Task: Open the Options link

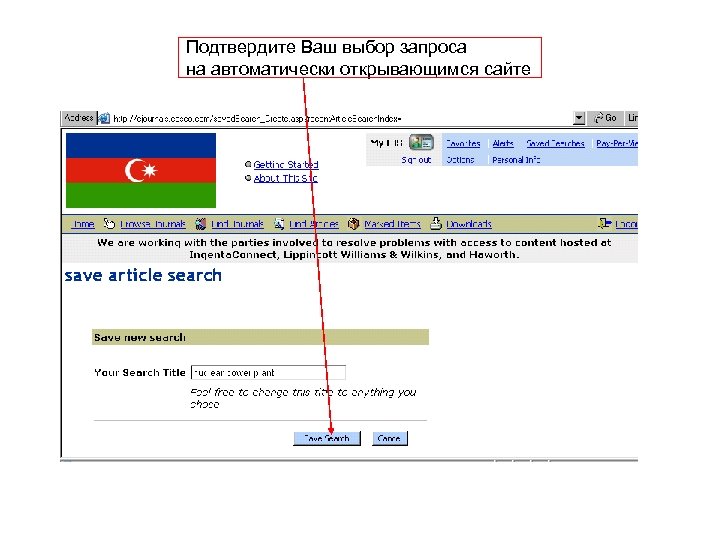Action: click(x=460, y=160)
